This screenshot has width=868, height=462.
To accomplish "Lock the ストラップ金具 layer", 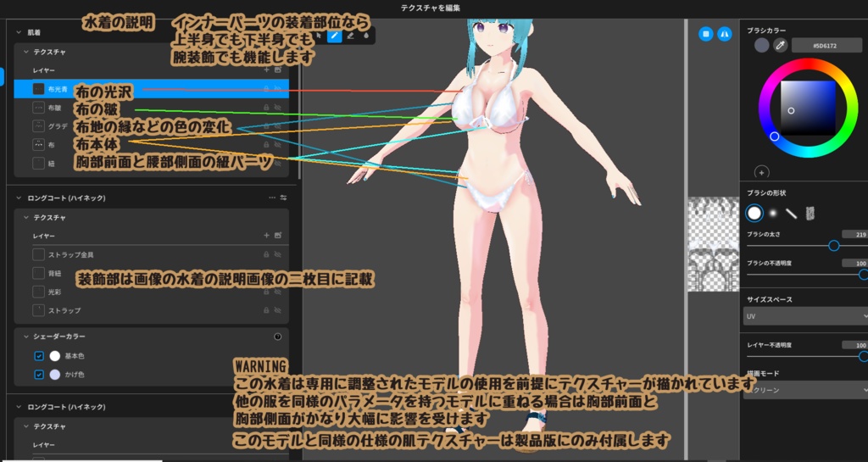I will [x=266, y=254].
